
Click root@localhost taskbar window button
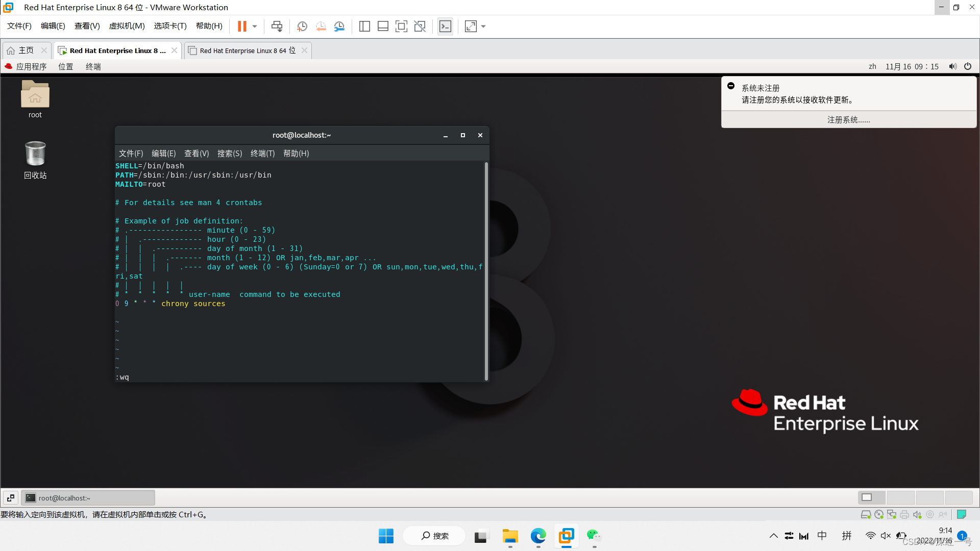click(88, 497)
